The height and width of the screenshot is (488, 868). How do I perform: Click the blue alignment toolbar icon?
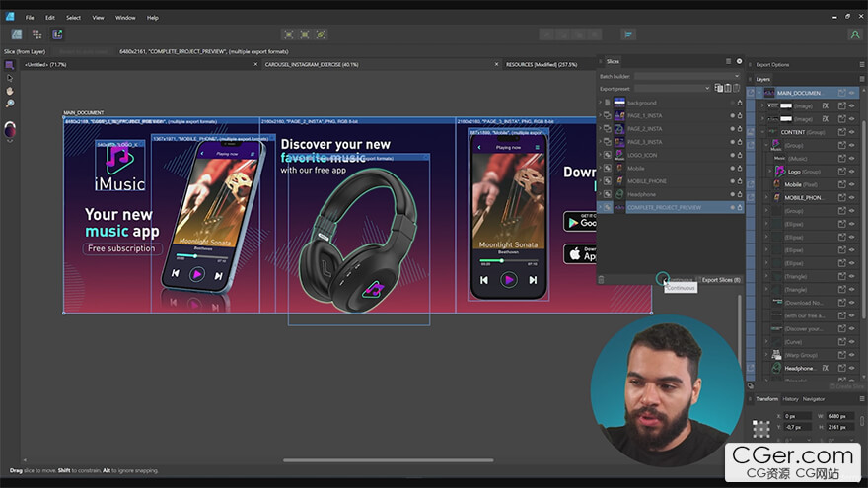(x=628, y=35)
